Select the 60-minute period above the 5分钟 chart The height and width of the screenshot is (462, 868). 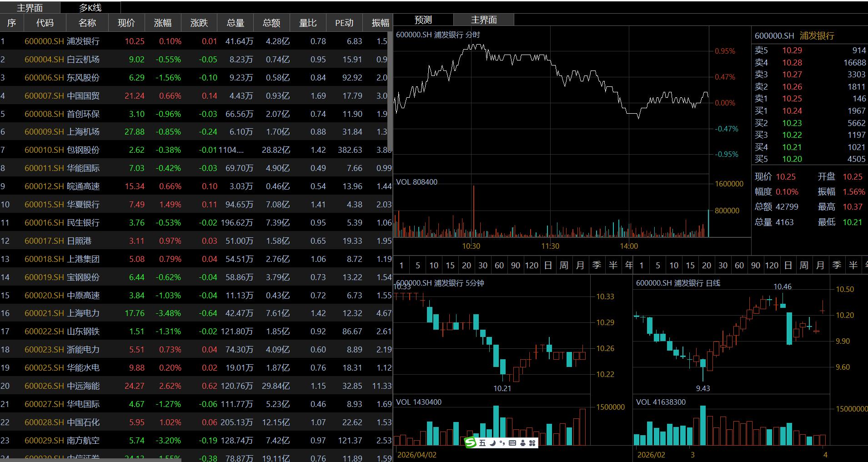click(499, 265)
